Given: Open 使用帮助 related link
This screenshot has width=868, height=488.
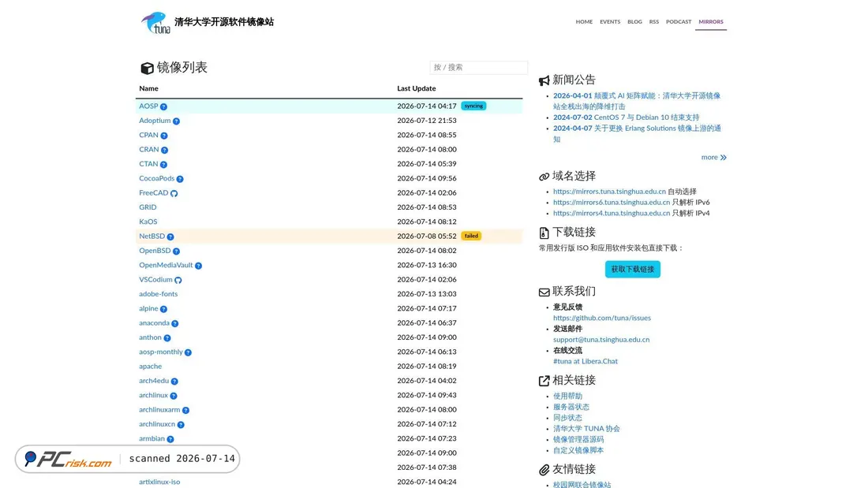Looking at the screenshot, I should (x=567, y=396).
